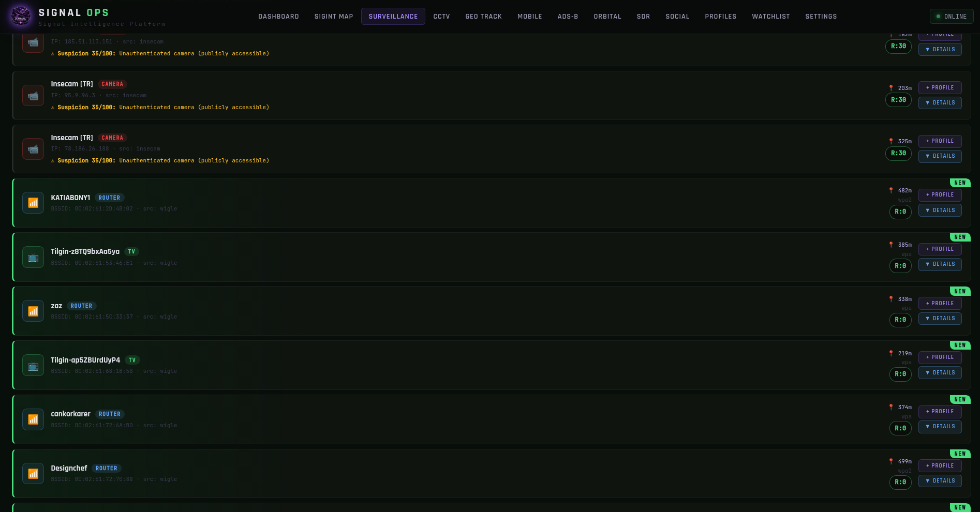The height and width of the screenshot is (512, 980).
Task: Click the Tilgin-z8TQ9bxAa5ya TV icon
Action: [33, 257]
